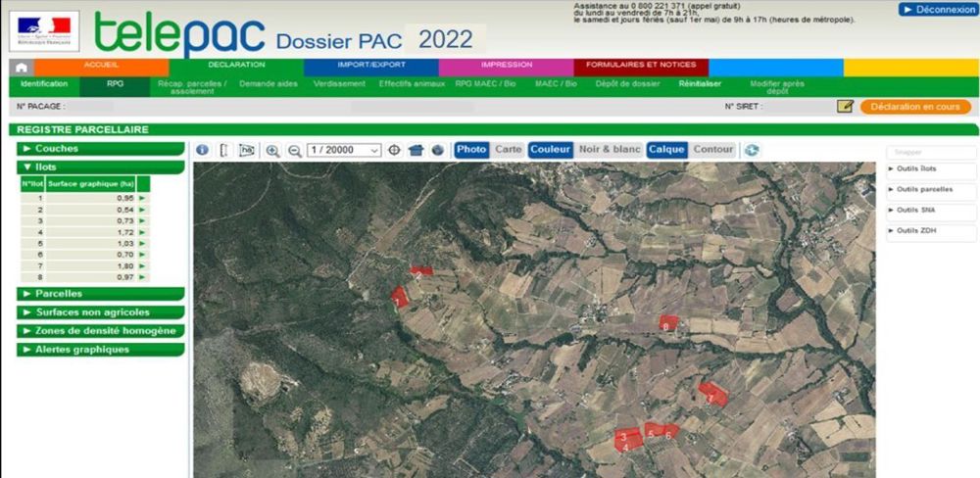Enable Contour display mode
980x478 pixels.
point(712,150)
